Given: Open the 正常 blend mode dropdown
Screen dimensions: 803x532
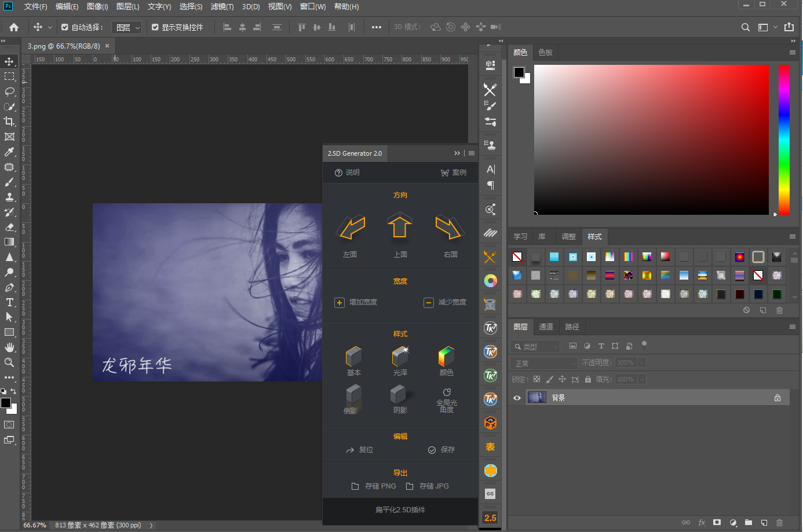Looking at the screenshot, I should (x=544, y=363).
